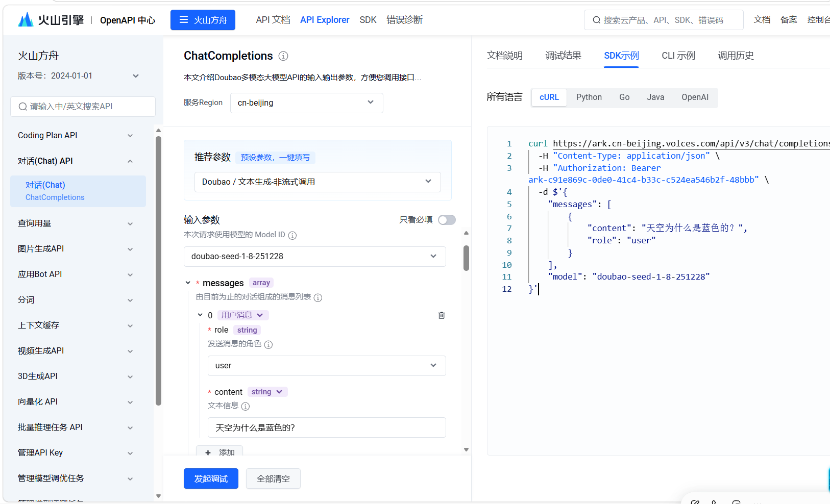Switch to 调用历史 tab
The width and height of the screenshot is (830, 504).
point(736,56)
